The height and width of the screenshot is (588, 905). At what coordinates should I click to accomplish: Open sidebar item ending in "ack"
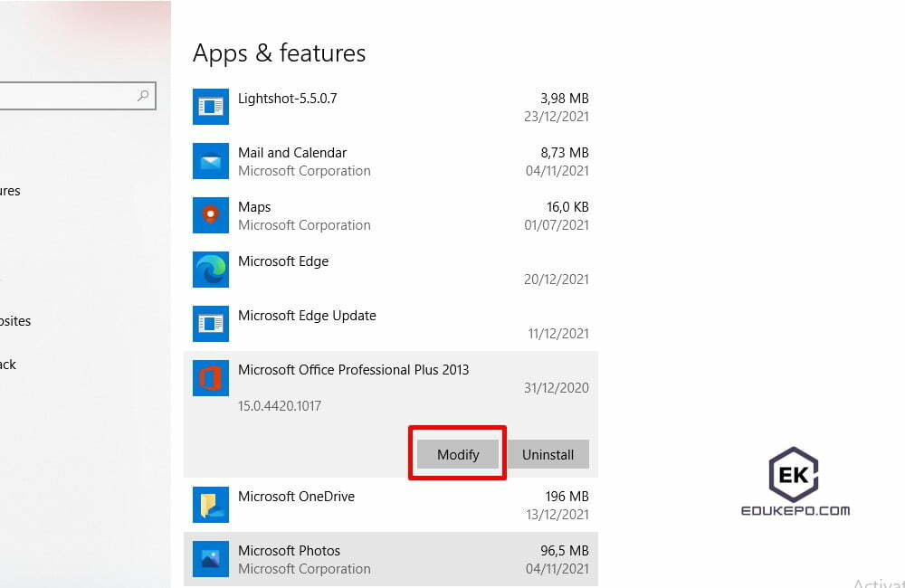tap(8, 365)
